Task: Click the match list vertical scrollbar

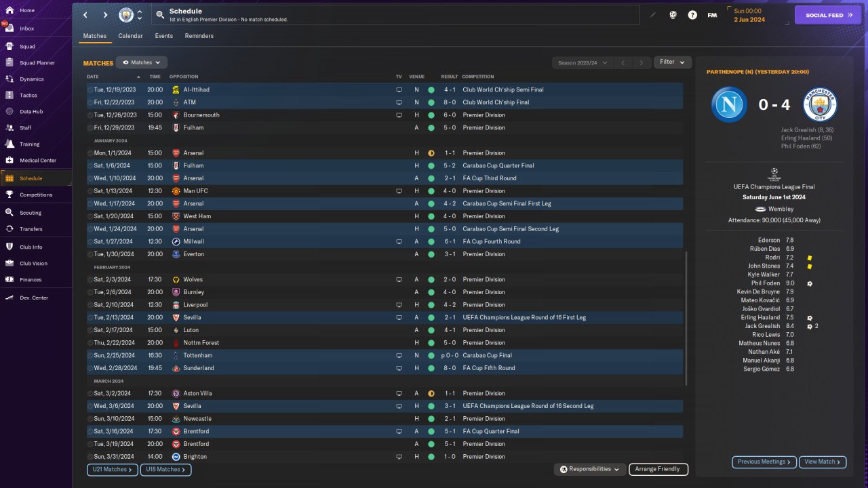Action: tap(686, 319)
